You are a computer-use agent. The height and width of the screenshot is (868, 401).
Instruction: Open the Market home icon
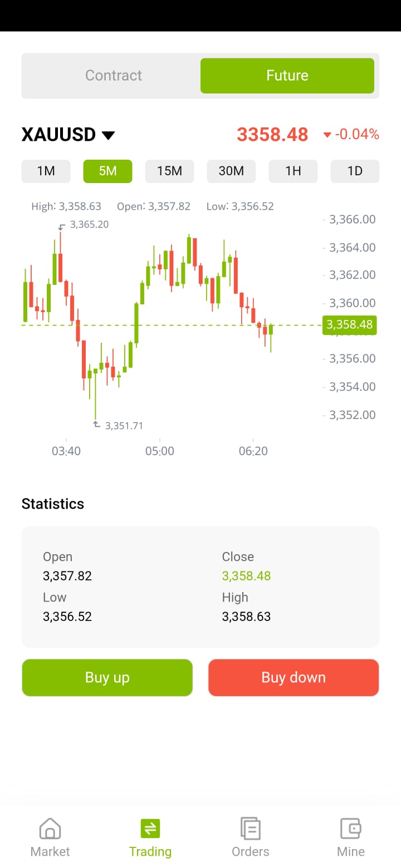(50, 828)
